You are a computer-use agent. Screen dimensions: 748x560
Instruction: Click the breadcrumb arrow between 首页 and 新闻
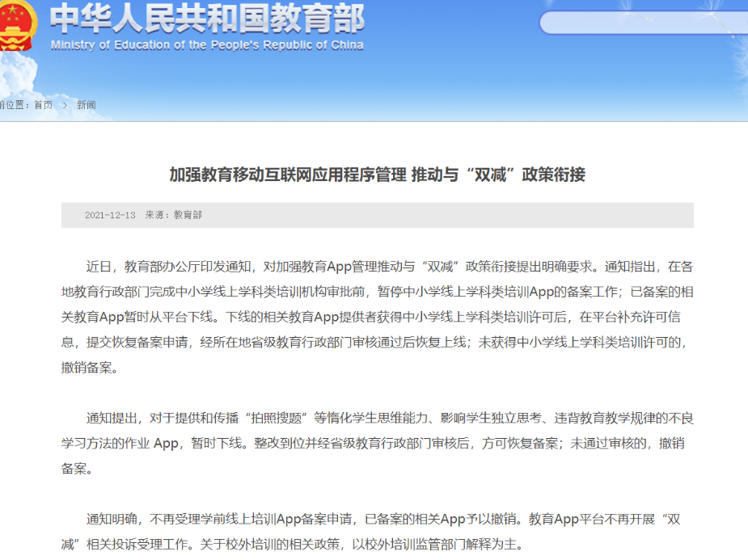point(65,105)
